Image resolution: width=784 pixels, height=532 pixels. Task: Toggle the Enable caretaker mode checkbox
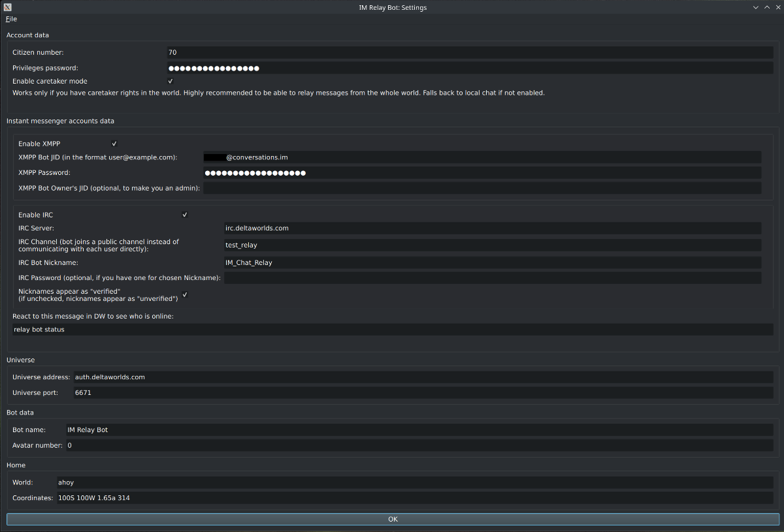tap(171, 81)
